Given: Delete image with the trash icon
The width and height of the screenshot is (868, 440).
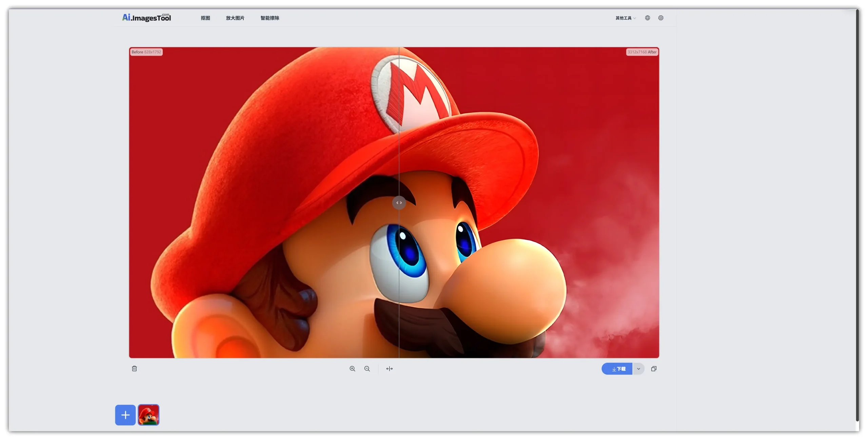Looking at the screenshot, I should pyautogui.click(x=134, y=368).
